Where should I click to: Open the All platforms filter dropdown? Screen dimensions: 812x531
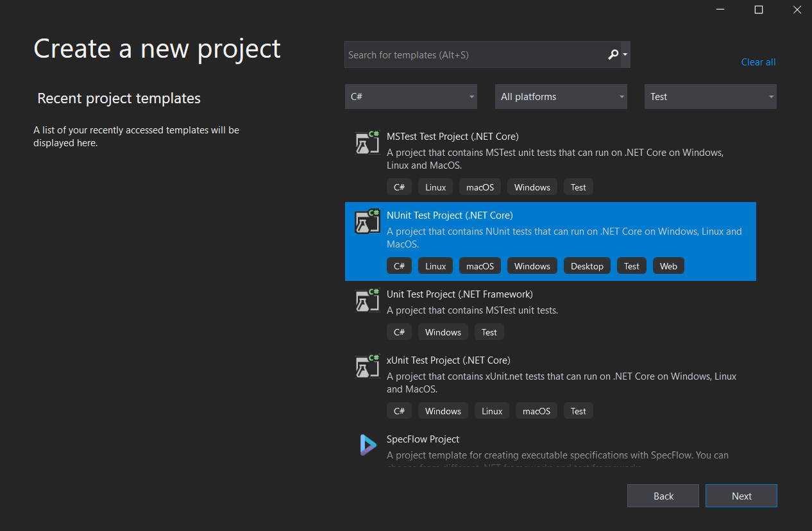tap(561, 96)
